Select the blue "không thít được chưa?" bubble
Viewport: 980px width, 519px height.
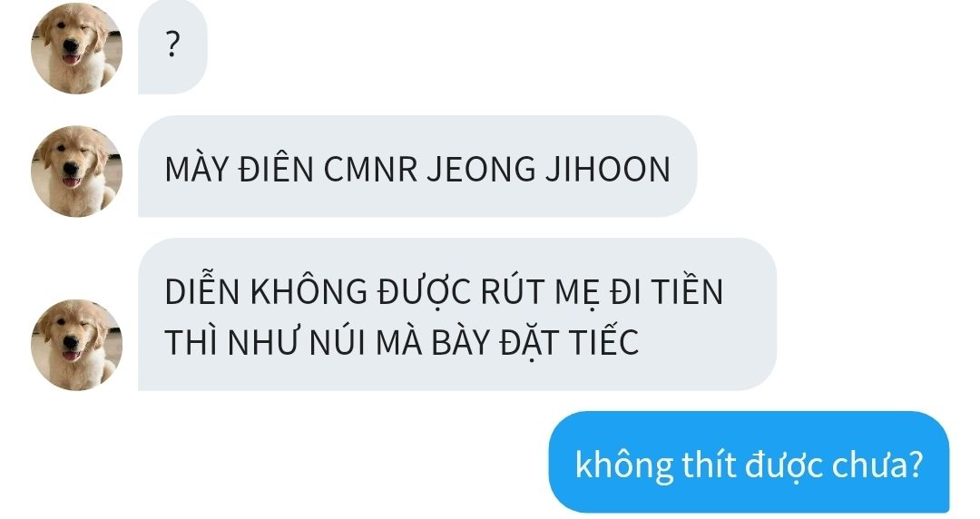(749, 463)
